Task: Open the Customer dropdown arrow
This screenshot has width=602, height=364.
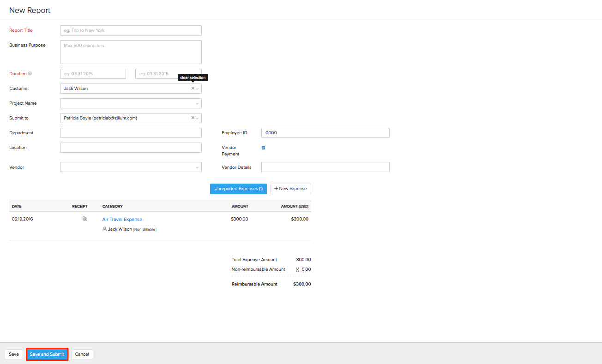Action: pos(197,88)
